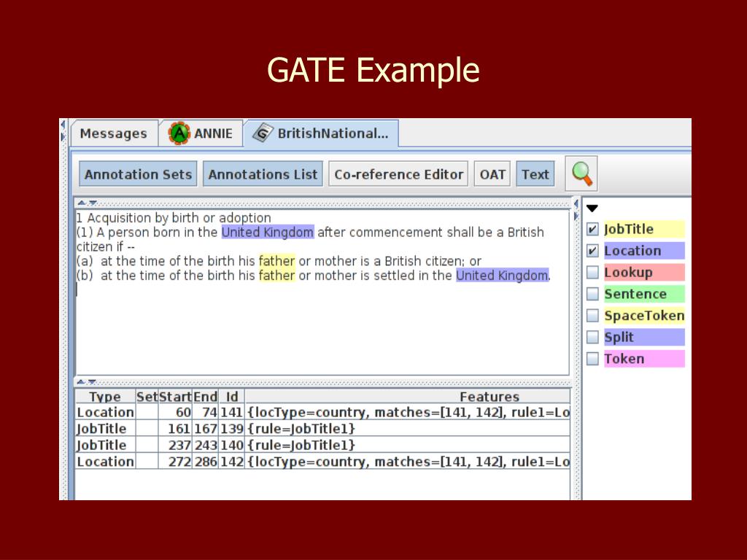This screenshot has height=560, width=747.
Task: Click the Start value 272 cell
Action: click(x=175, y=462)
